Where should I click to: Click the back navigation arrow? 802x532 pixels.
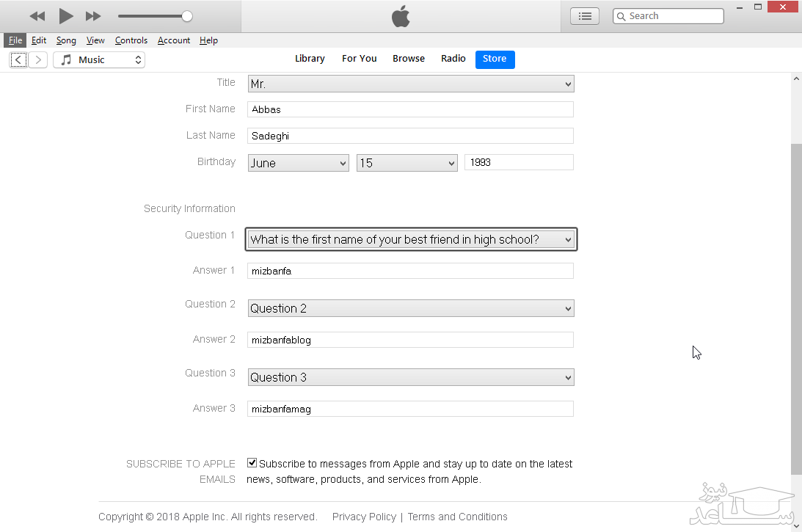pyautogui.click(x=19, y=60)
